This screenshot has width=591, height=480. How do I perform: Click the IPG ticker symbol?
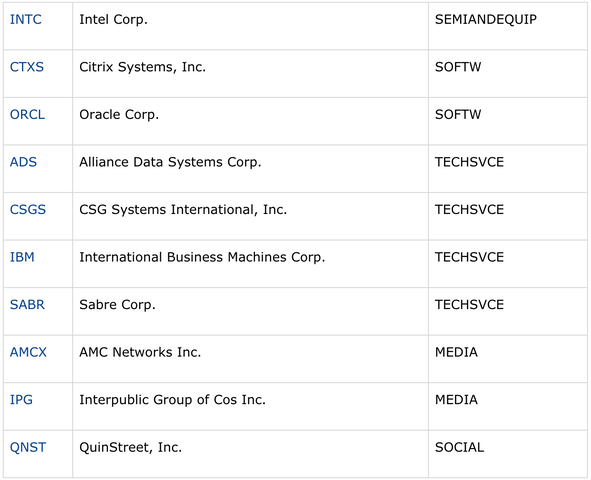pos(21,399)
